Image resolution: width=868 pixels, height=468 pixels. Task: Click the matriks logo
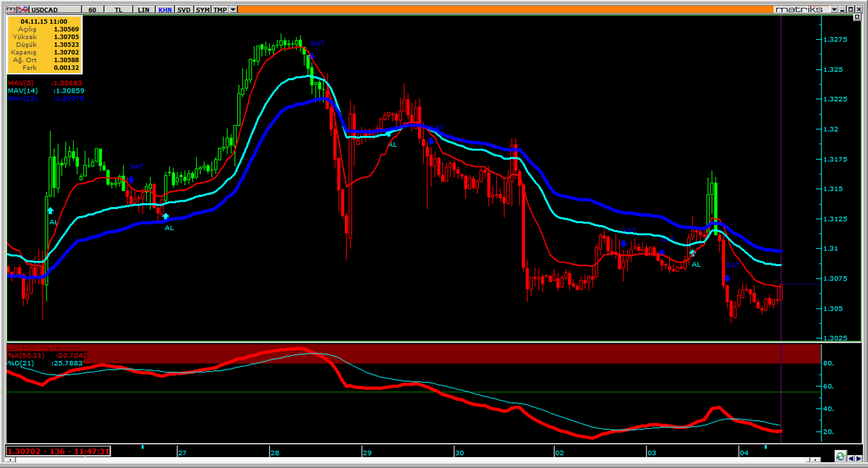(x=799, y=9)
